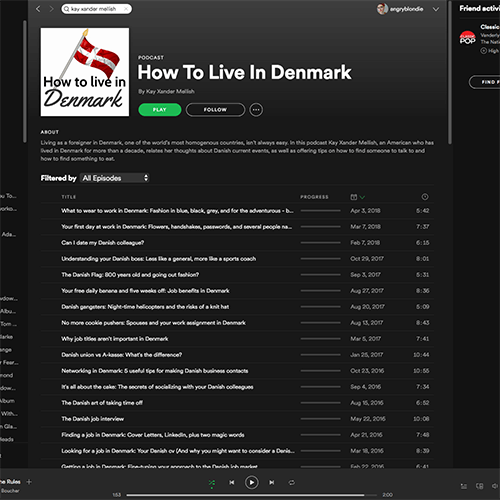Click the FIND FRIENDS button in Friend activity
Viewport: 500px width, 500px height.
pos(485,82)
